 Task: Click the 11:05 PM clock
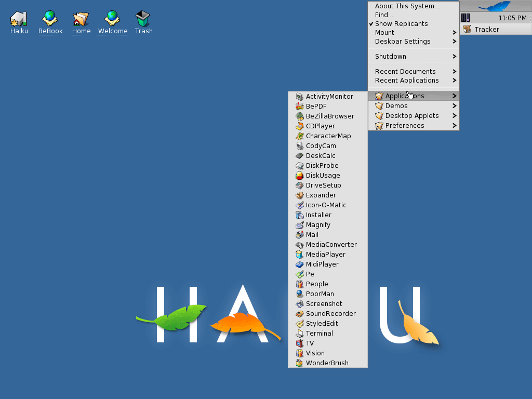pyautogui.click(x=512, y=18)
